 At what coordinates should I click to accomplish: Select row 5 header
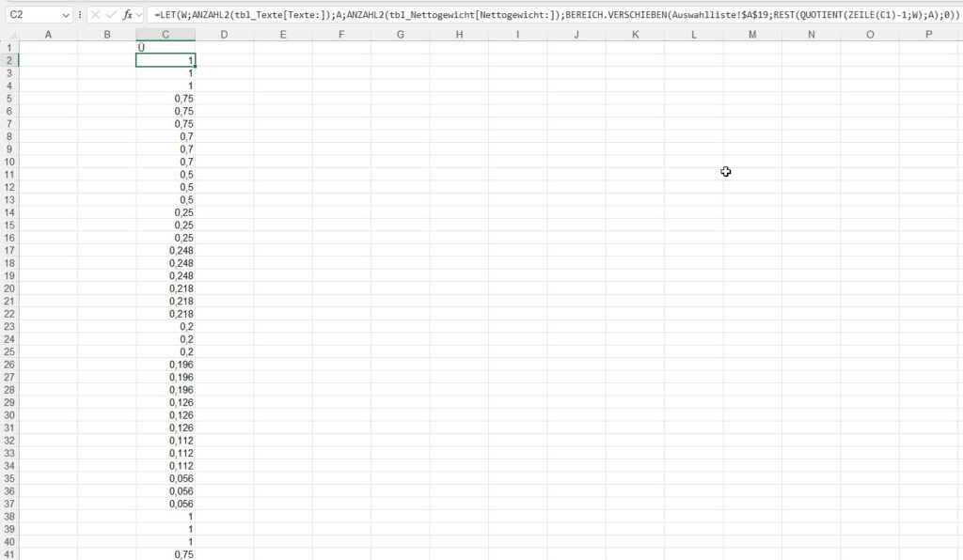point(9,98)
